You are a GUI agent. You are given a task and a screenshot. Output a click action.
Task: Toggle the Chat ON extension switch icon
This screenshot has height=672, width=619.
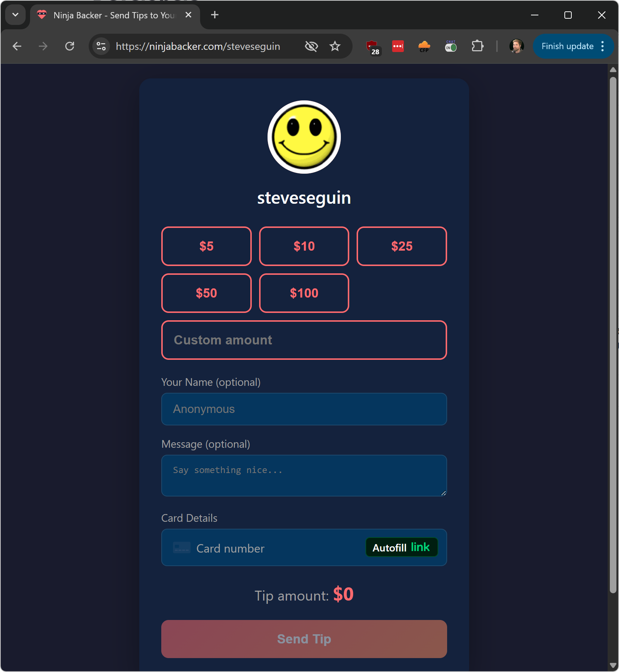click(451, 46)
